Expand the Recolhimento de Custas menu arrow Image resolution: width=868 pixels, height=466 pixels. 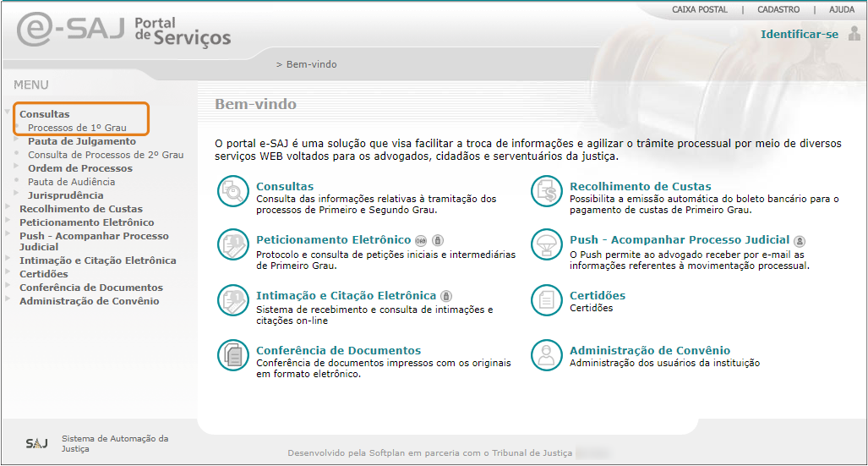[x=8, y=206]
